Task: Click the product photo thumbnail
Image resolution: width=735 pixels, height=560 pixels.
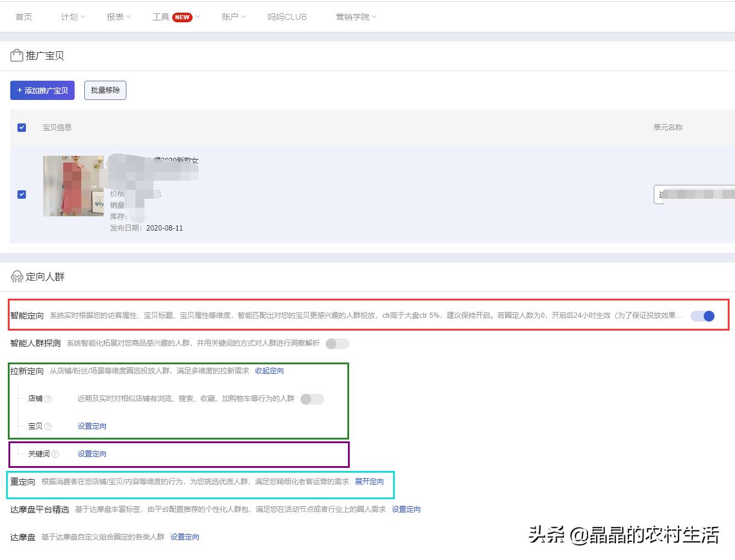Action: tap(73, 186)
